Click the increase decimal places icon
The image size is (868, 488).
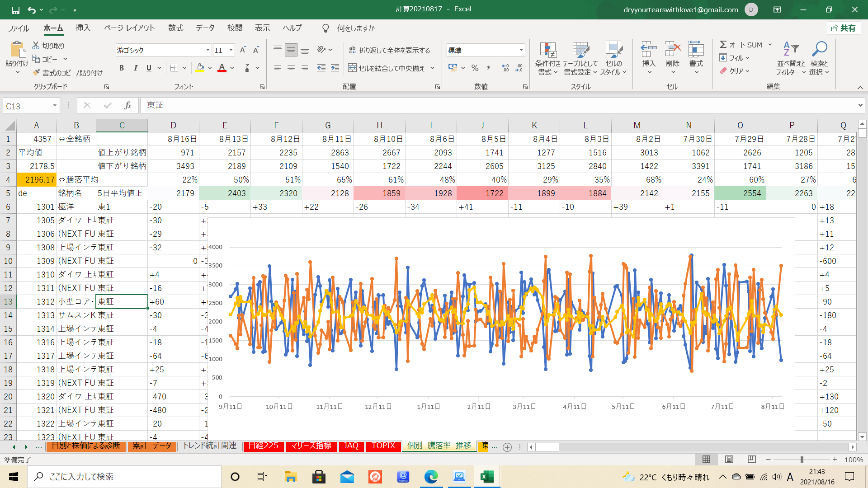pyautogui.click(x=505, y=68)
